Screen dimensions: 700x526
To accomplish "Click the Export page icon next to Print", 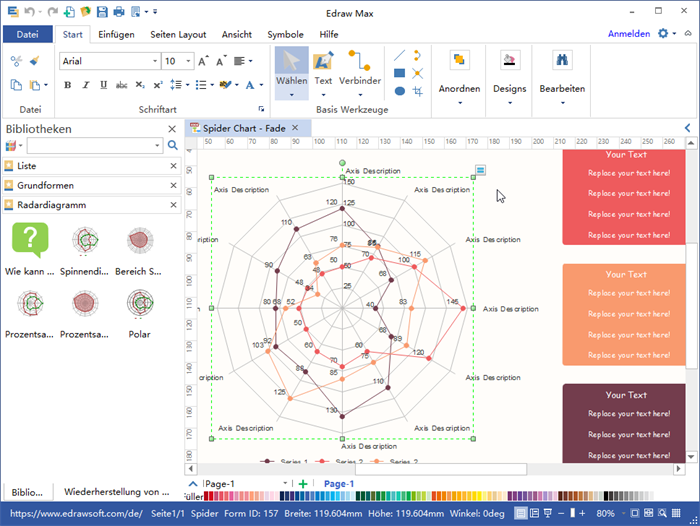I will (x=136, y=12).
